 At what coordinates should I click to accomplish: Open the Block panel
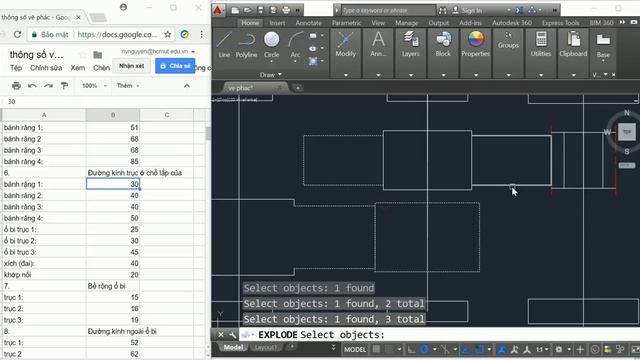click(x=443, y=45)
